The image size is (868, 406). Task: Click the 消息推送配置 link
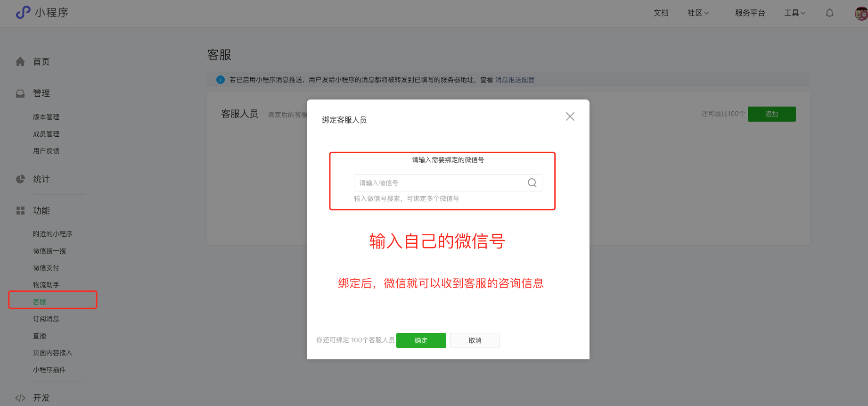[x=515, y=80]
